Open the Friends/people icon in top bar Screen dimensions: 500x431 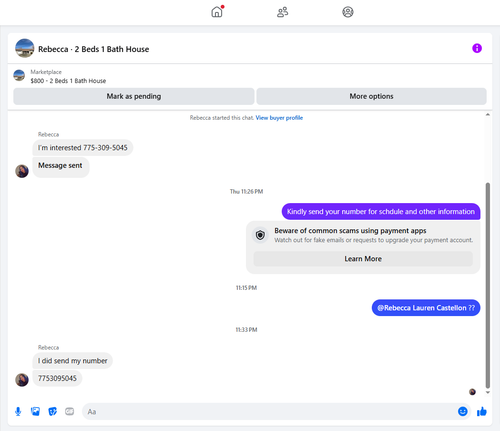pyautogui.click(x=283, y=12)
